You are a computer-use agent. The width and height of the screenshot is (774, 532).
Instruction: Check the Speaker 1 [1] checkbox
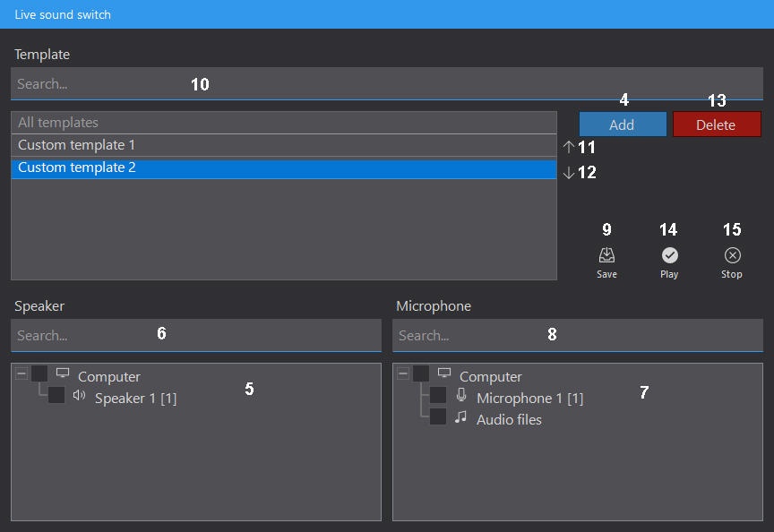pyautogui.click(x=56, y=395)
